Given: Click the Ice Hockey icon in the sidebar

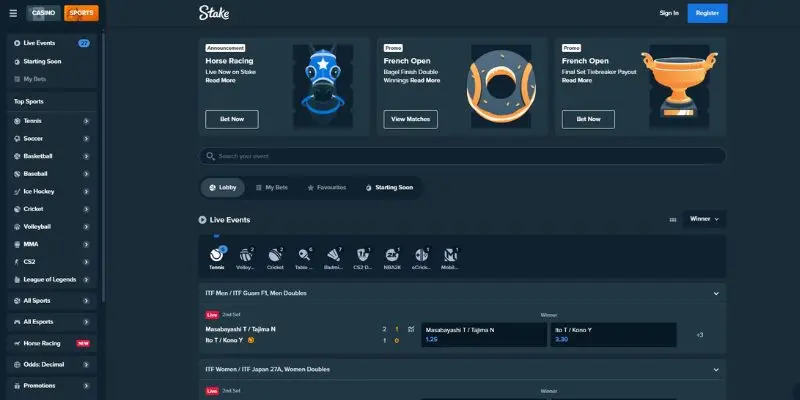Looking at the screenshot, I should coord(17,191).
